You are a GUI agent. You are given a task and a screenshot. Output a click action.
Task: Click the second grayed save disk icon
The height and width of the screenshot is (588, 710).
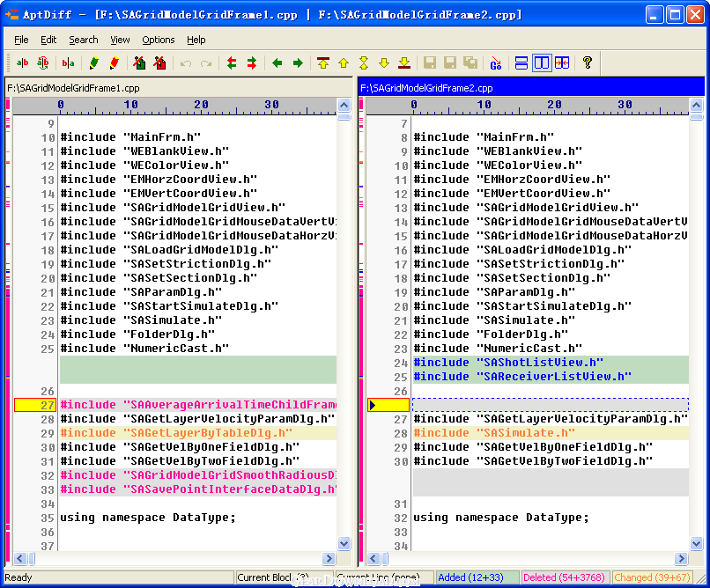(x=450, y=62)
